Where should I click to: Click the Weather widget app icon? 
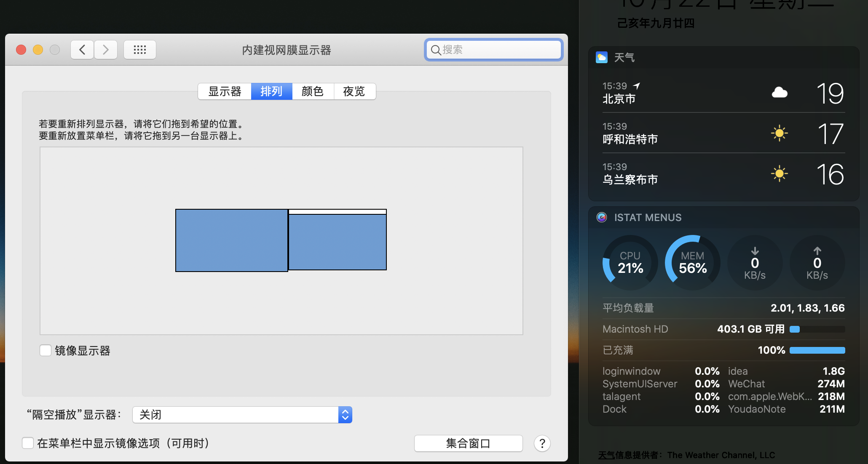[602, 57]
